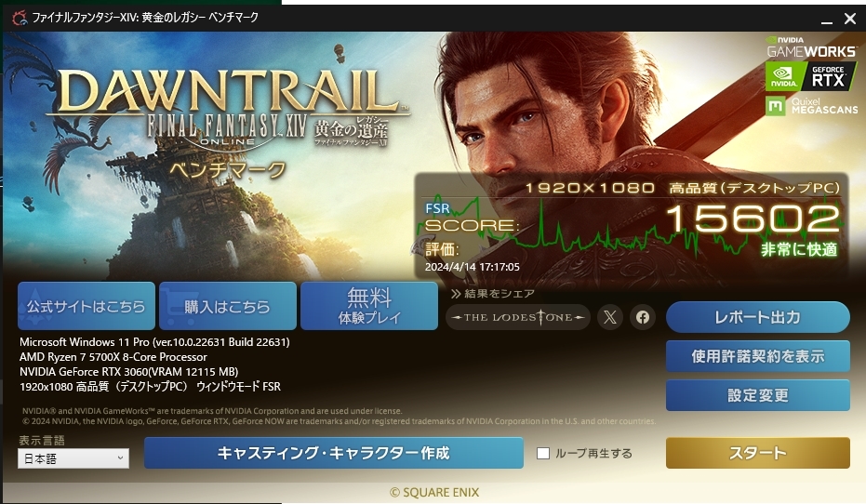Launch 無料体験プレイ free trial
This screenshot has width=866, height=504.
click(369, 306)
